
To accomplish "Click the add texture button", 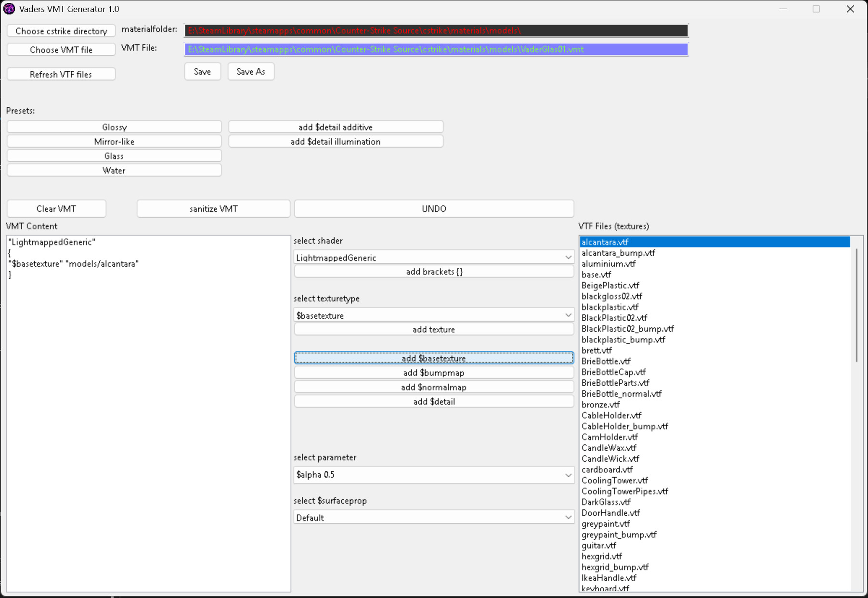I will click(x=434, y=329).
